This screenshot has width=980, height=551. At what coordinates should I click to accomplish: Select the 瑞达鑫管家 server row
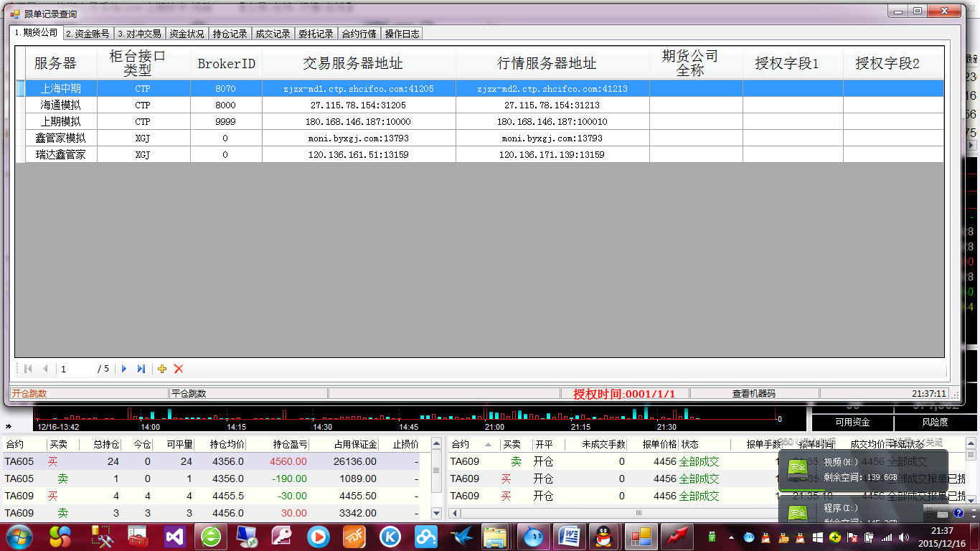pos(480,154)
